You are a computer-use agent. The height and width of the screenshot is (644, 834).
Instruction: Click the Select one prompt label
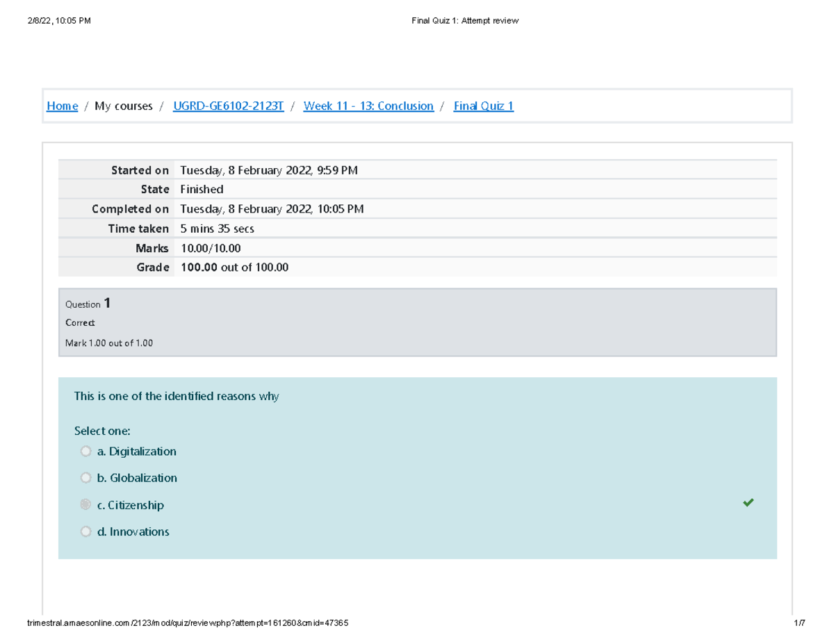[102, 431]
